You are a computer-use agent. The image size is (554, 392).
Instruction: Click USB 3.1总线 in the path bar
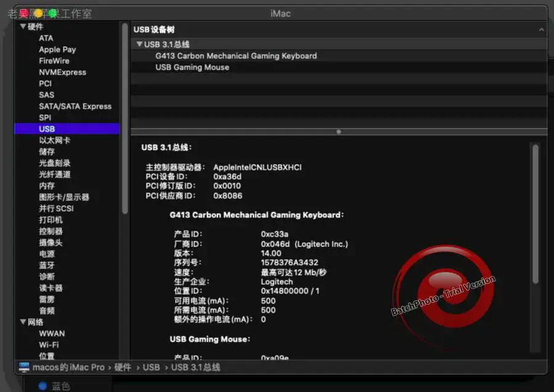[196, 367]
